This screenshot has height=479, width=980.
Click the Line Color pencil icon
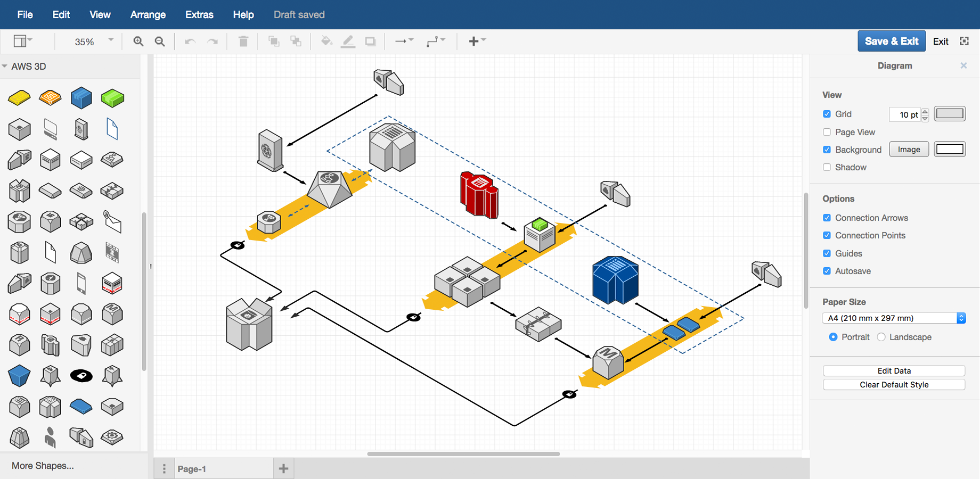click(348, 41)
